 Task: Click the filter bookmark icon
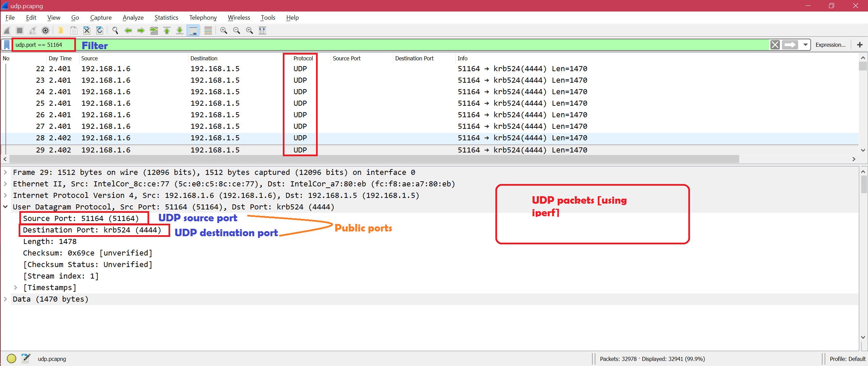(x=6, y=45)
